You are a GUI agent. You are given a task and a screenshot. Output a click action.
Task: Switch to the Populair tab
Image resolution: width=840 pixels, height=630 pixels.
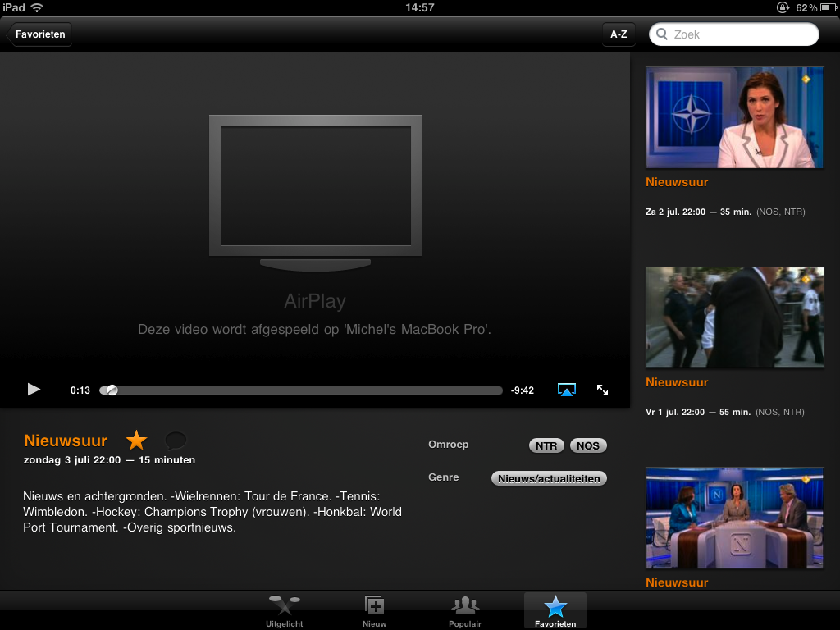click(465, 611)
